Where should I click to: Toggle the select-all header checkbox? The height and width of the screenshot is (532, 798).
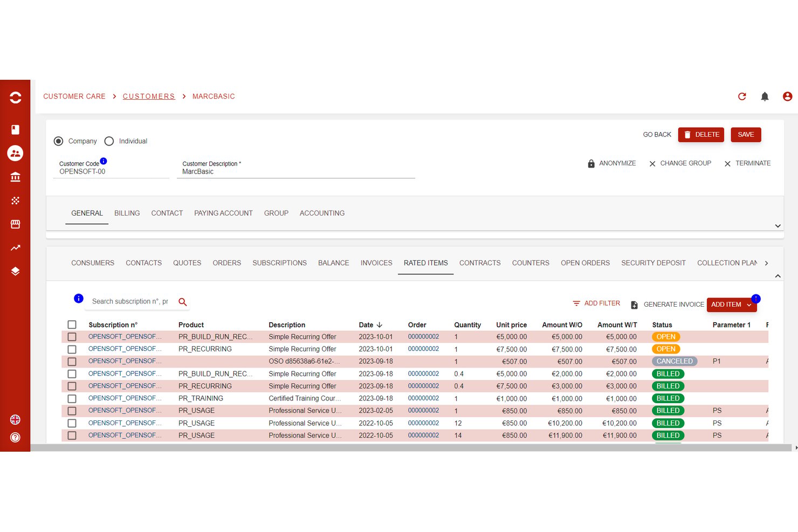pyautogui.click(x=72, y=324)
